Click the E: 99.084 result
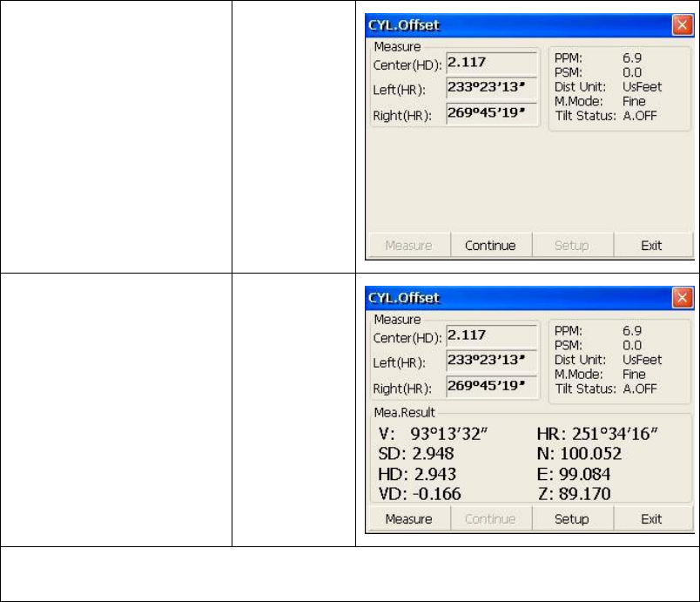Image resolution: width=700 pixels, height=602 pixels. click(574, 474)
